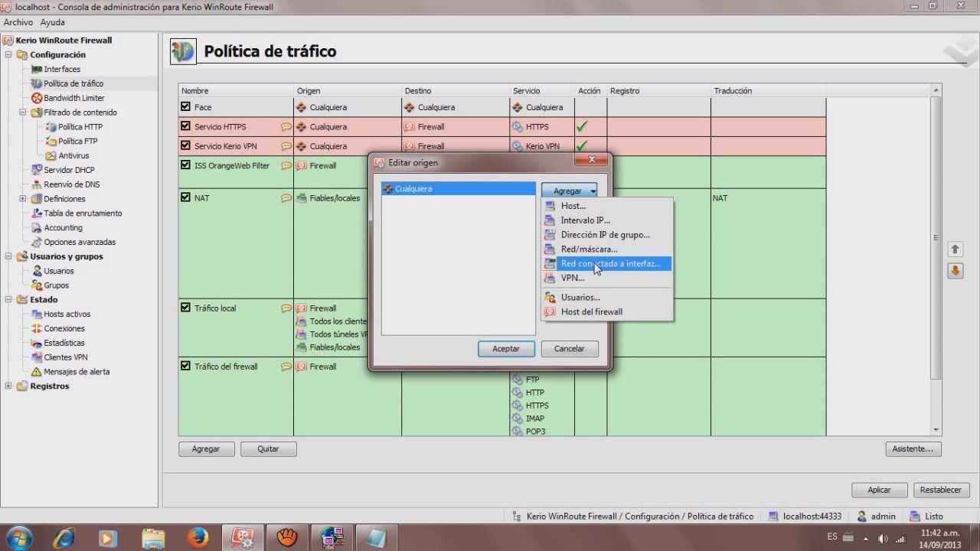Screen dimensions: 980x551
Task: Click Agregar button below rules table
Action: coord(206,449)
